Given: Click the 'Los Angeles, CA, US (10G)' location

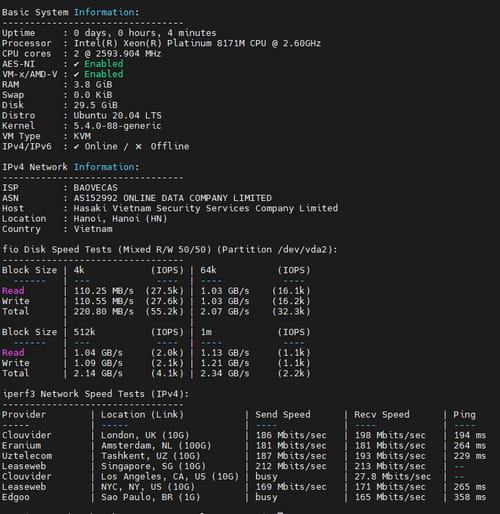Looking at the screenshot, I should (x=170, y=477).
